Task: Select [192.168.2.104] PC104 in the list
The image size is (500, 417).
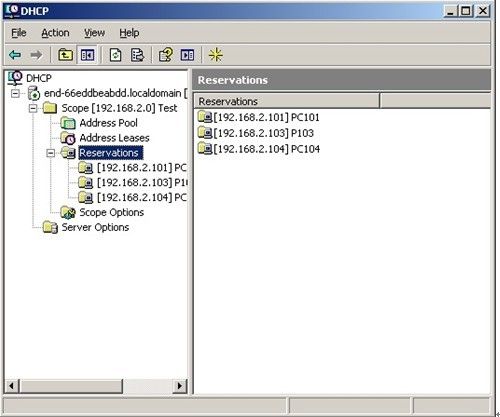Action: point(267,148)
